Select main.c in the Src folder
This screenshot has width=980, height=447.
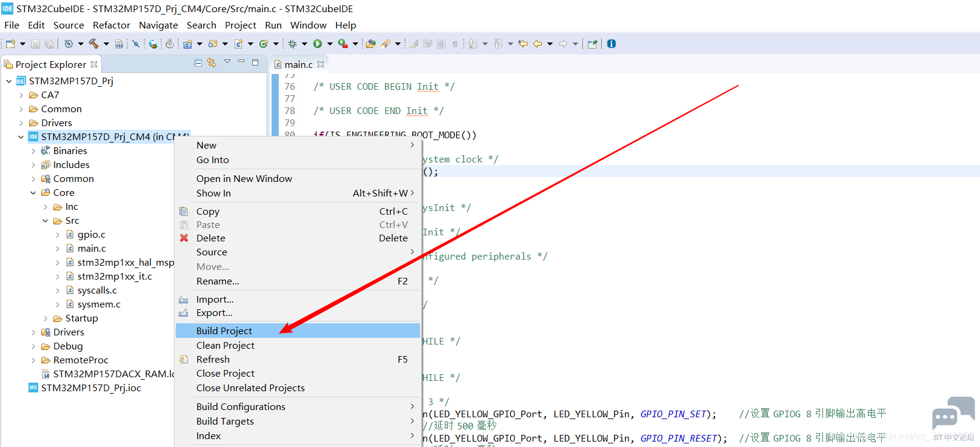point(92,249)
